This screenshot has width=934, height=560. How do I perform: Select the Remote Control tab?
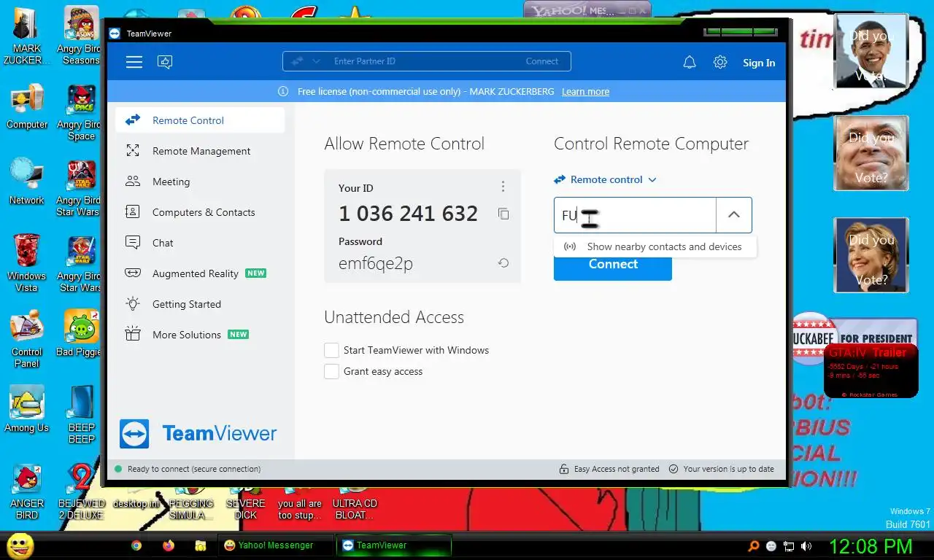coord(200,120)
